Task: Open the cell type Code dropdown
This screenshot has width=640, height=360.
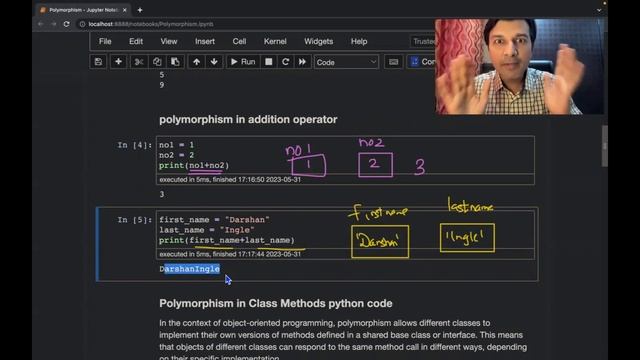Action: (x=346, y=62)
